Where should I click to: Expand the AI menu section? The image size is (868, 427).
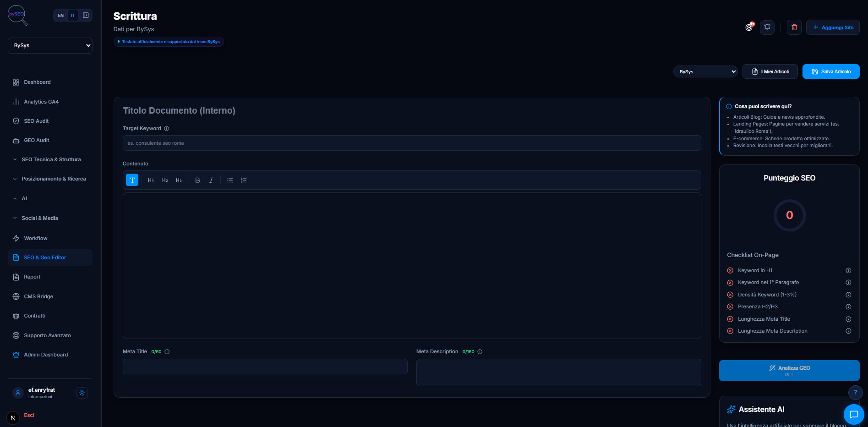50,198
